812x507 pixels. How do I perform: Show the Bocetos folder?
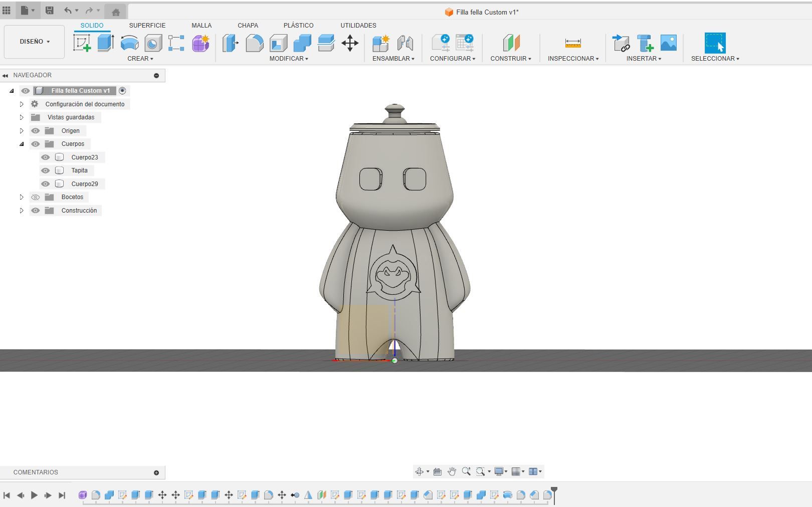pyautogui.click(x=35, y=197)
